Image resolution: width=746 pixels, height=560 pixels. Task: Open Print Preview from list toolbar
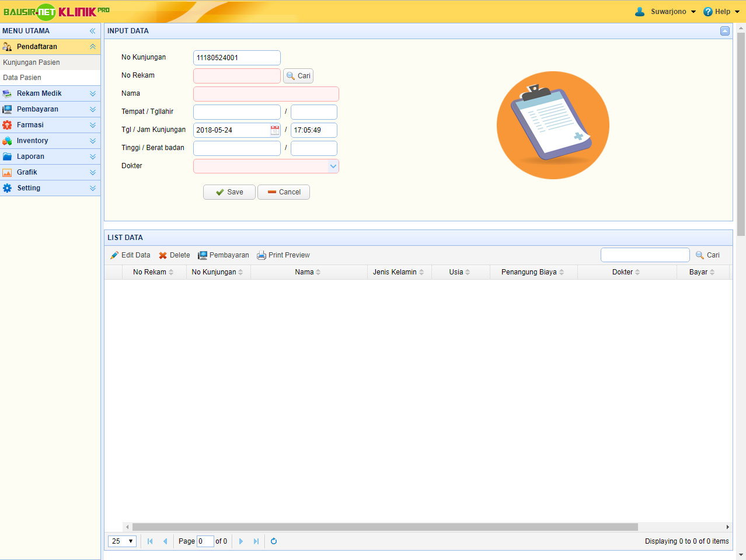click(x=283, y=255)
